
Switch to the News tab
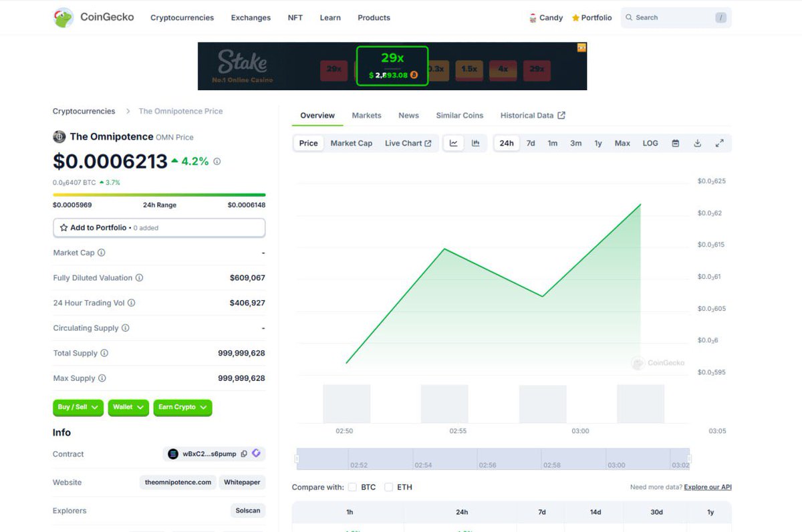tap(408, 116)
